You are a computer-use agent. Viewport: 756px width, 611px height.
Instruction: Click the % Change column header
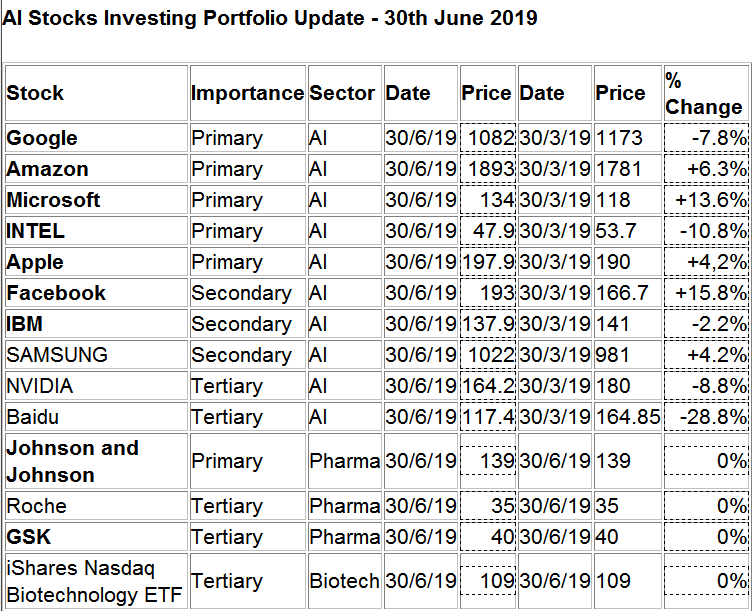tap(704, 93)
